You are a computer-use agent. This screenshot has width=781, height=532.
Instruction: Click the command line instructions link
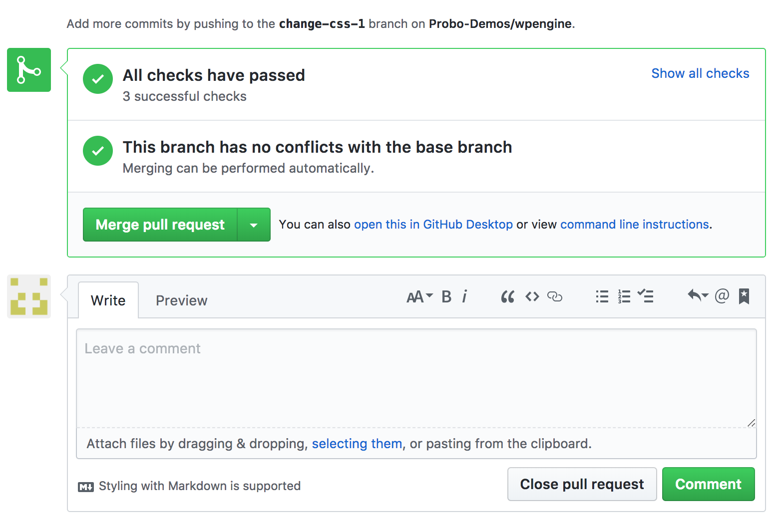click(x=634, y=225)
